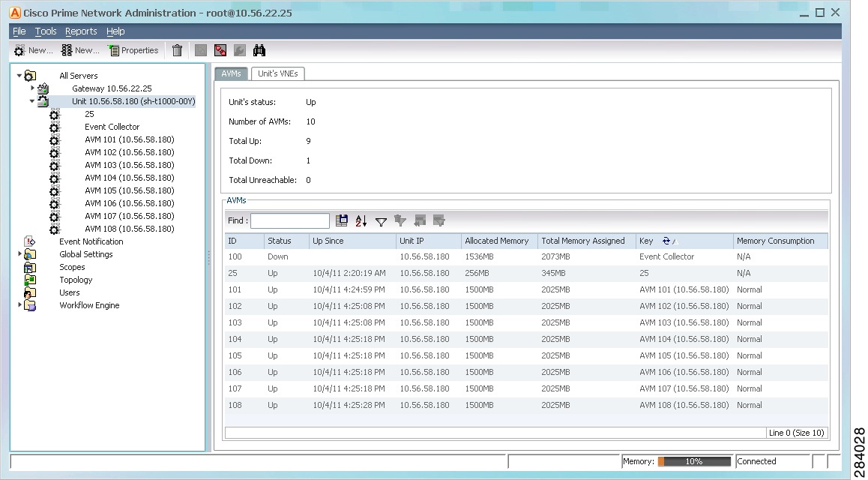Viewport: 868px width, 480px height.
Task: Click the Delete trash can icon
Action: click(x=177, y=50)
